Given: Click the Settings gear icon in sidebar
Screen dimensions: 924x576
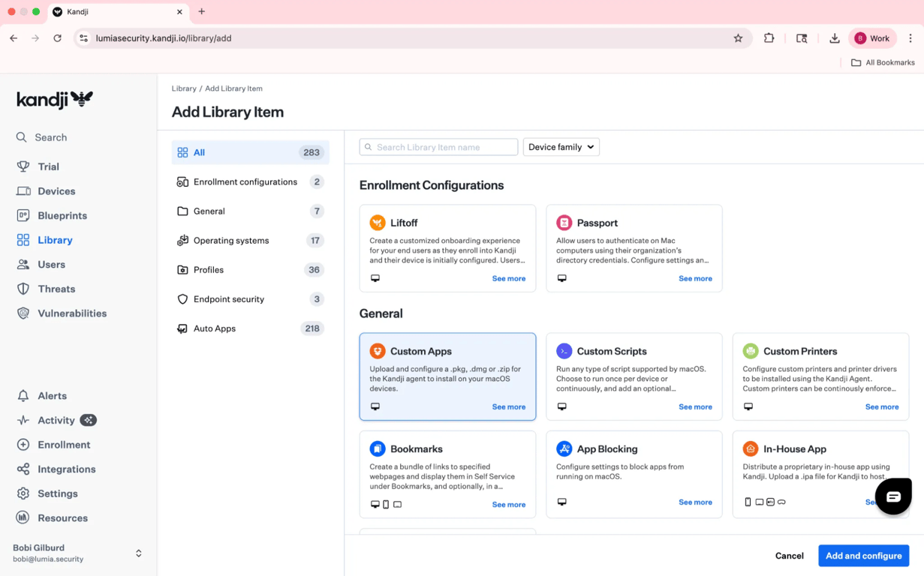Looking at the screenshot, I should click(x=23, y=493).
